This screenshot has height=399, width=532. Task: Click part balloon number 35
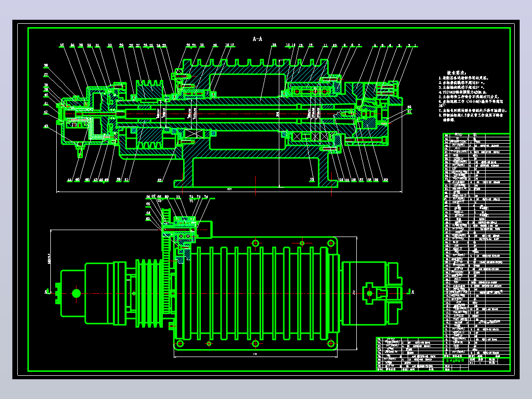click(62, 45)
